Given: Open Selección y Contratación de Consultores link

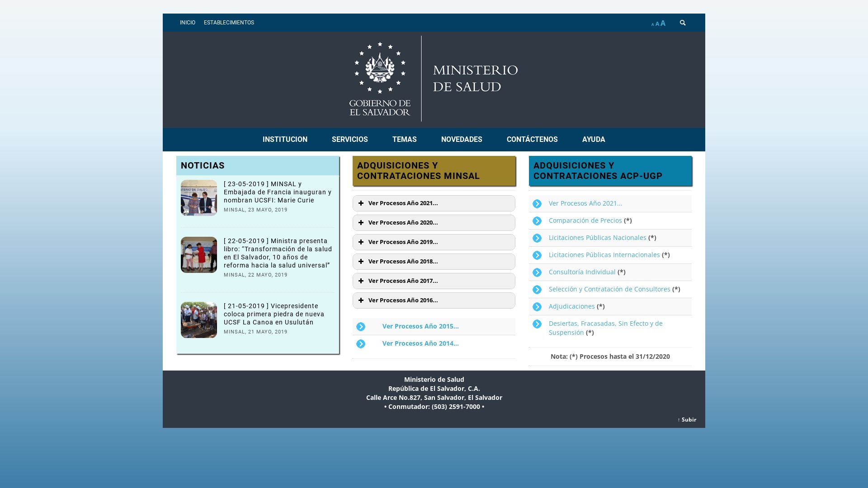Looking at the screenshot, I should (x=609, y=289).
